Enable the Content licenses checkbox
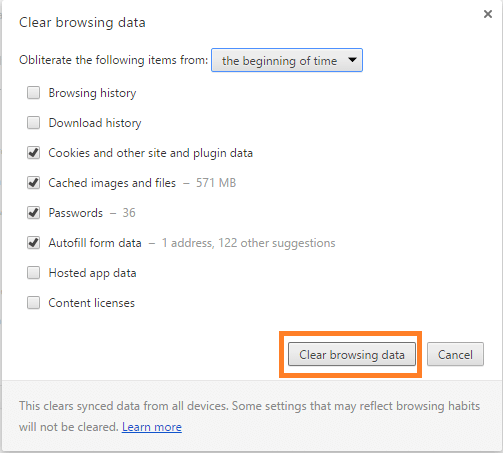This screenshot has height=453, width=503. 33,303
